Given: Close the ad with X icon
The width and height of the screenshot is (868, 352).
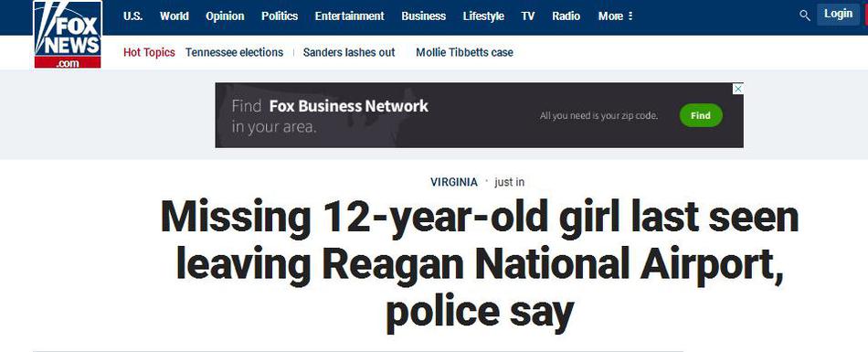Looking at the screenshot, I should click(738, 89).
